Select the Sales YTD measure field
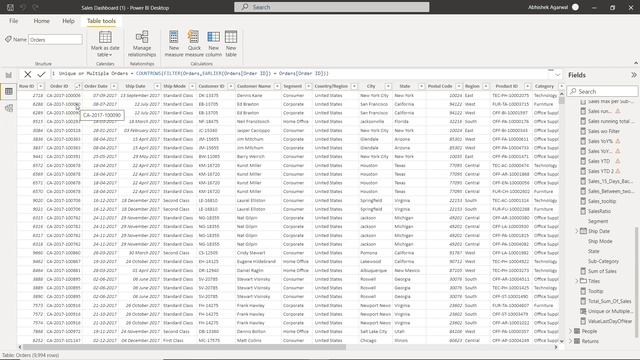 [599, 161]
